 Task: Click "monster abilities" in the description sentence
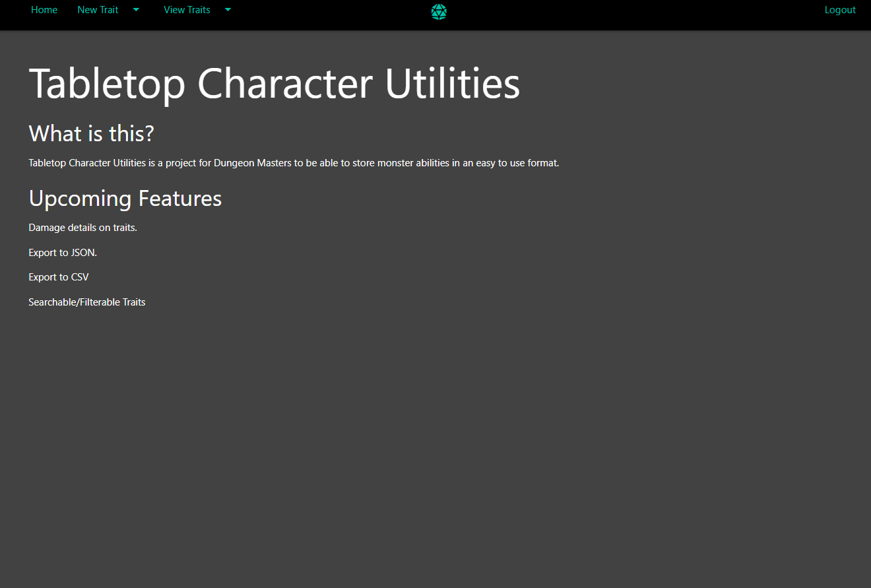pyautogui.click(x=413, y=163)
